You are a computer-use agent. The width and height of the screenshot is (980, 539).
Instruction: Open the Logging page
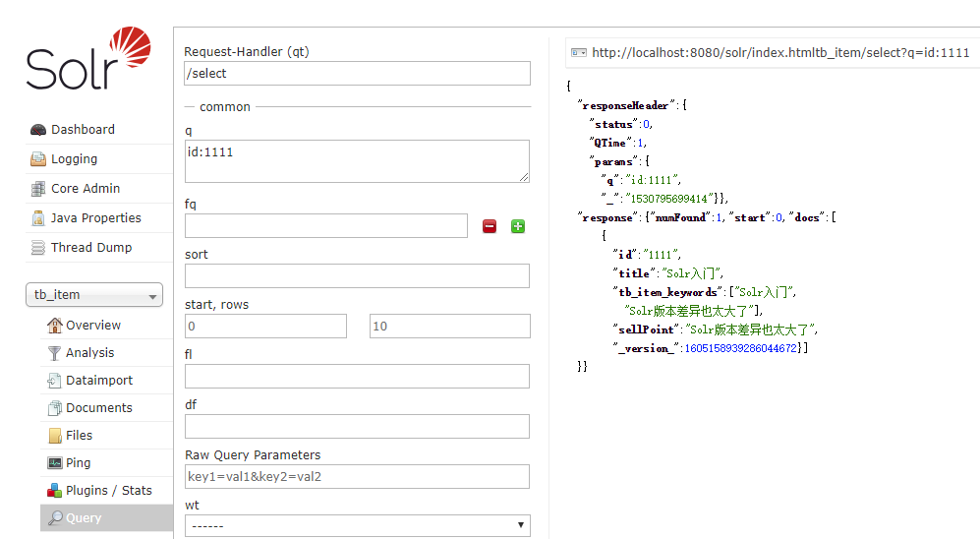[75, 158]
